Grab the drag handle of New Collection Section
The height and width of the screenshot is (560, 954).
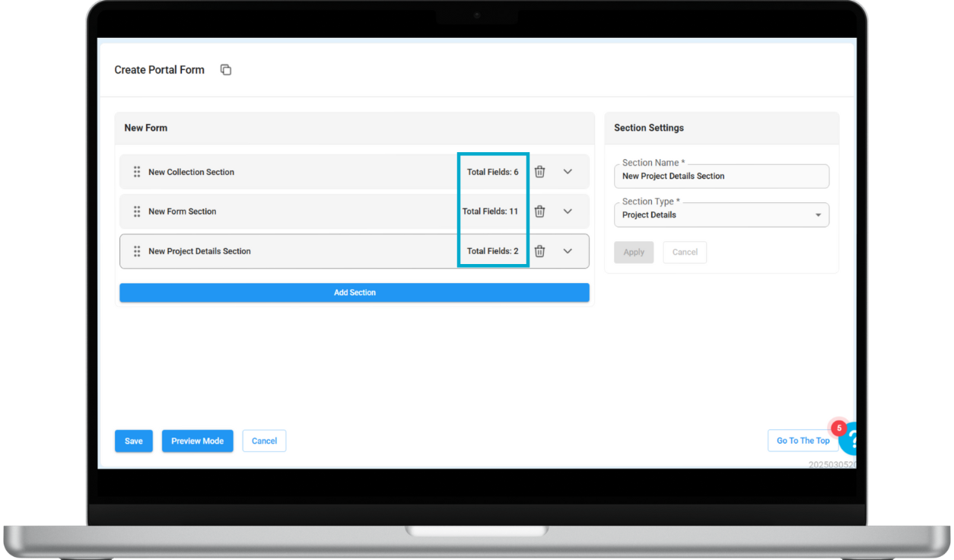(x=137, y=172)
